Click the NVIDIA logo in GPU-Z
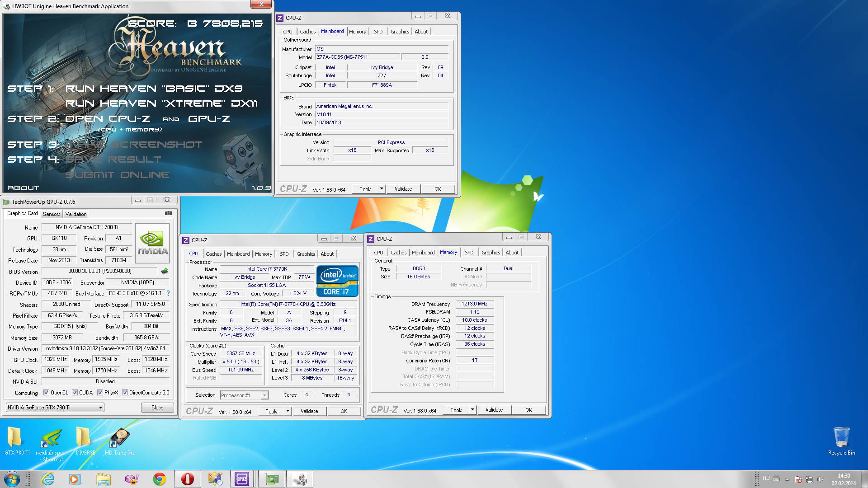The height and width of the screenshot is (488, 868). coord(152,243)
